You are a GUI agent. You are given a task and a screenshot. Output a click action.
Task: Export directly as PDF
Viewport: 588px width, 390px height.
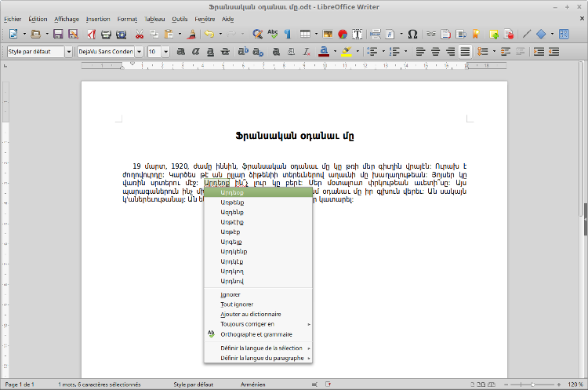(91, 35)
